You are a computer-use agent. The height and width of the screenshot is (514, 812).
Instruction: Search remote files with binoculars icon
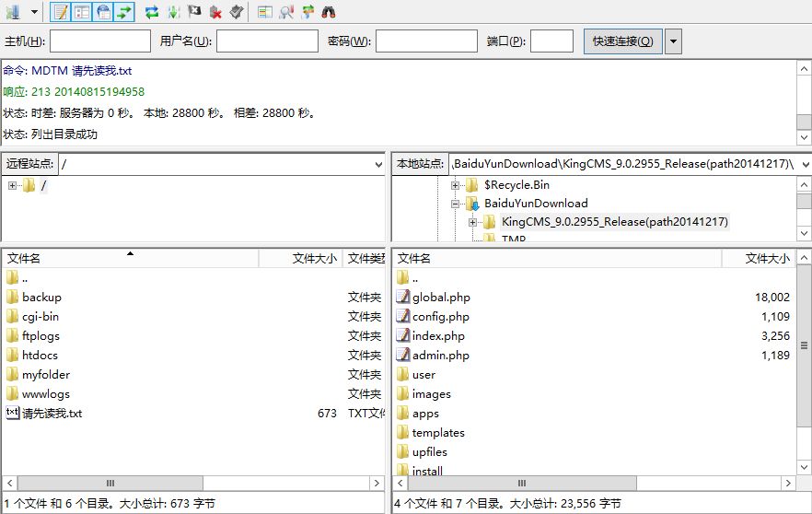pyautogui.click(x=329, y=11)
